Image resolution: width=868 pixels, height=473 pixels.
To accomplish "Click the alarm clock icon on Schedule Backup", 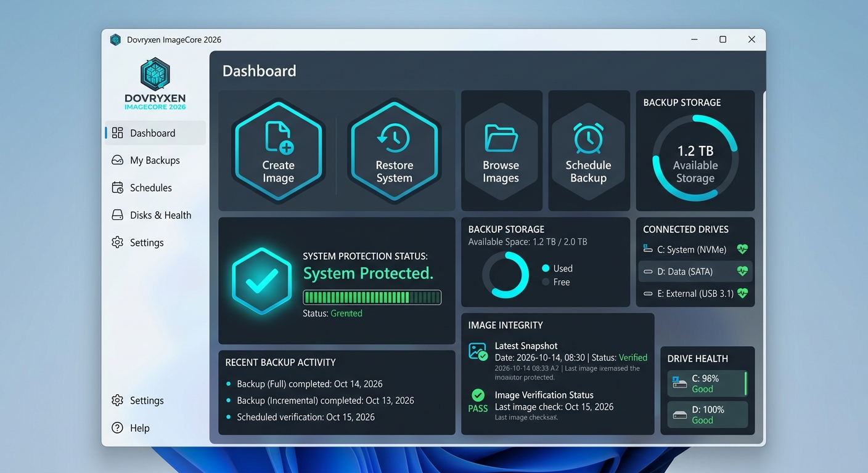I will [589, 138].
